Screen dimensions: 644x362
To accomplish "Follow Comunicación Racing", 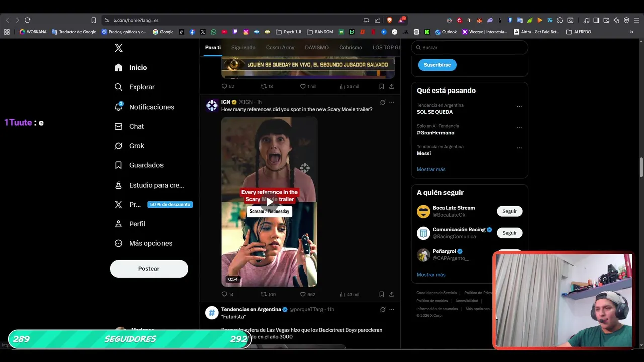I will coord(509,233).
